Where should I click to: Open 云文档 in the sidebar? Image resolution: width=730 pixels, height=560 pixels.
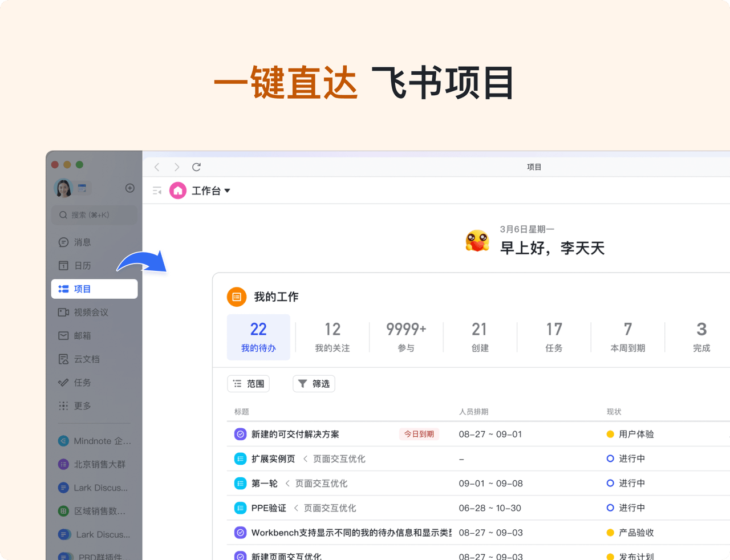coord(94,359)
